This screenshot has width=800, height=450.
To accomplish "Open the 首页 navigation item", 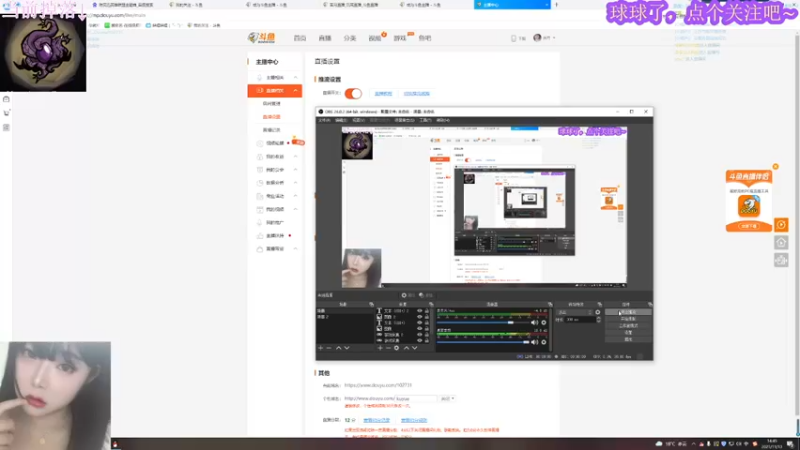I will [300, 38].
